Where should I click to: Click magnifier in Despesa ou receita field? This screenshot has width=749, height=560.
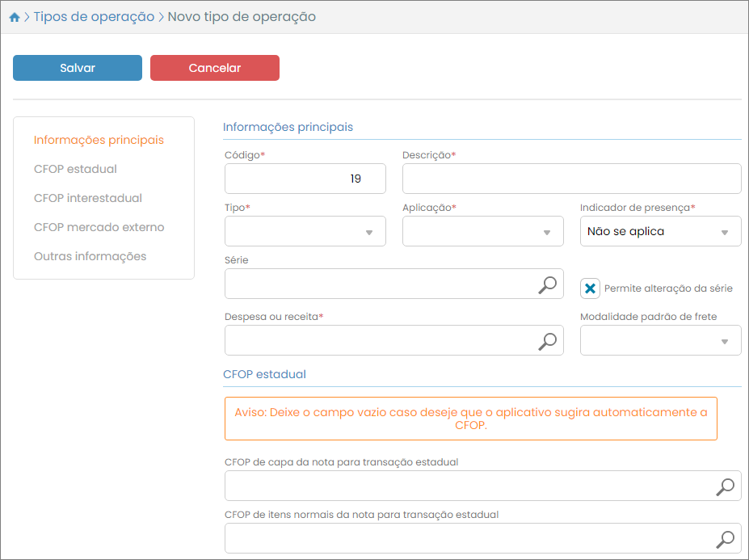coord(548,341)
